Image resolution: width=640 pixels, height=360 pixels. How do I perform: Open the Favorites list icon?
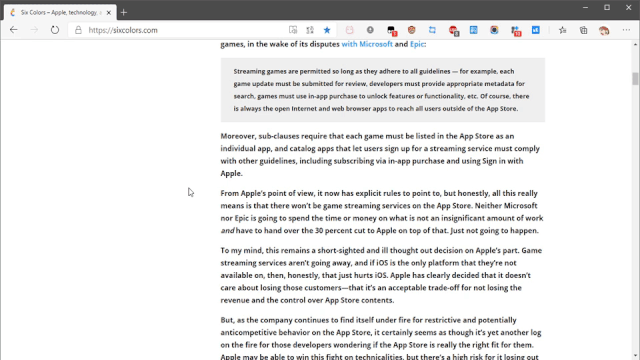coord(563,30)
